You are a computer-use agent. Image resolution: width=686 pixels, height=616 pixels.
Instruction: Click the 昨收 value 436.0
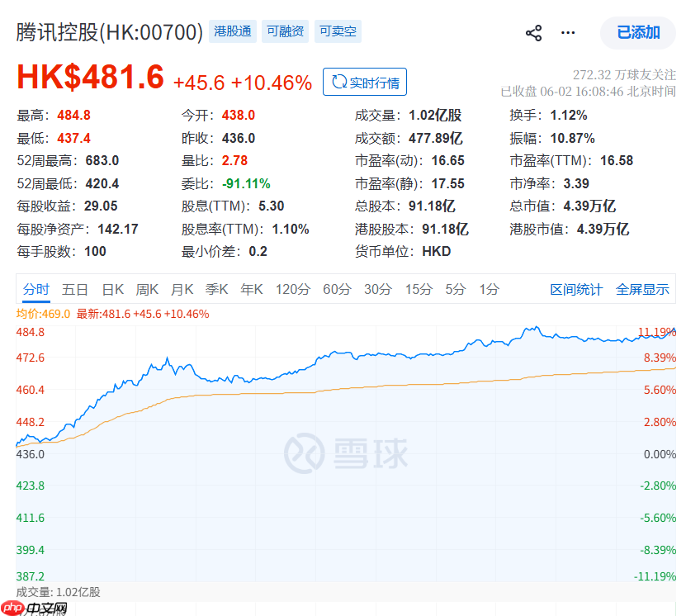238,138
